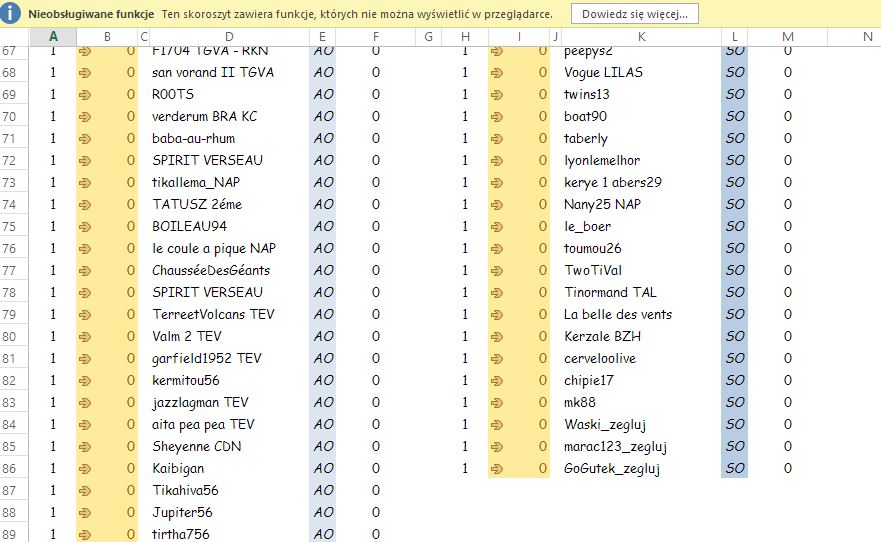Image resolution: width=881 pixels, height=542 pixels.
Task: Click orange arrow icon in column I row 84
Action: point(497,425)
